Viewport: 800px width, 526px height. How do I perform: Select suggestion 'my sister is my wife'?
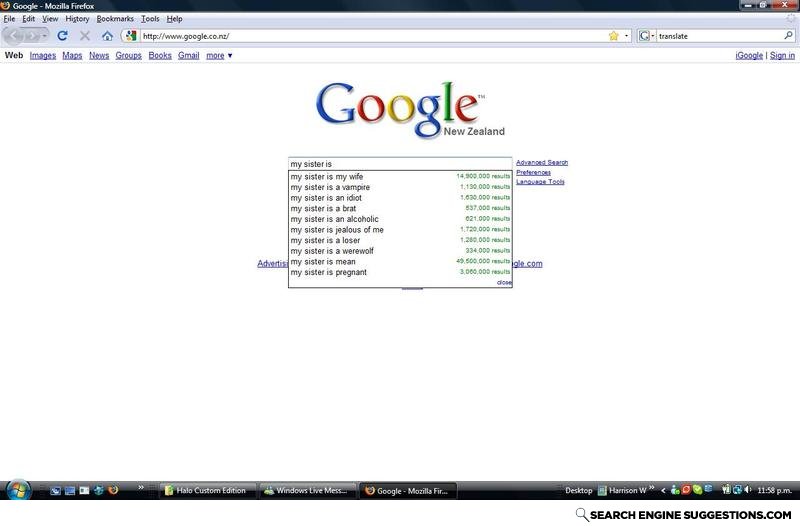[x=400, y=177]
